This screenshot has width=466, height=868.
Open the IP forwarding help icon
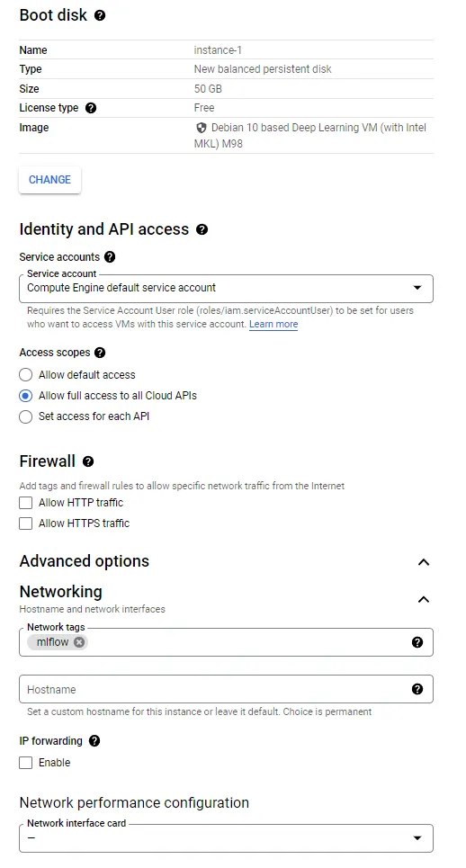(x=94, y=740)
